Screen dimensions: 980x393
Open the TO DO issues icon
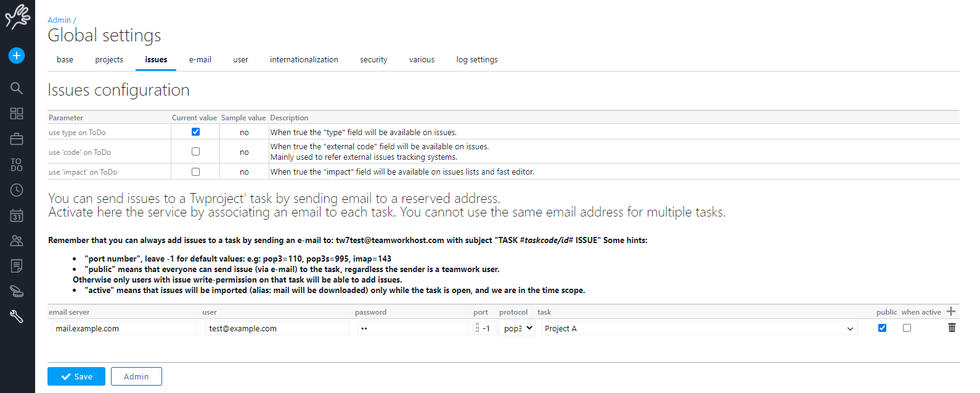[x=17, y=165]
